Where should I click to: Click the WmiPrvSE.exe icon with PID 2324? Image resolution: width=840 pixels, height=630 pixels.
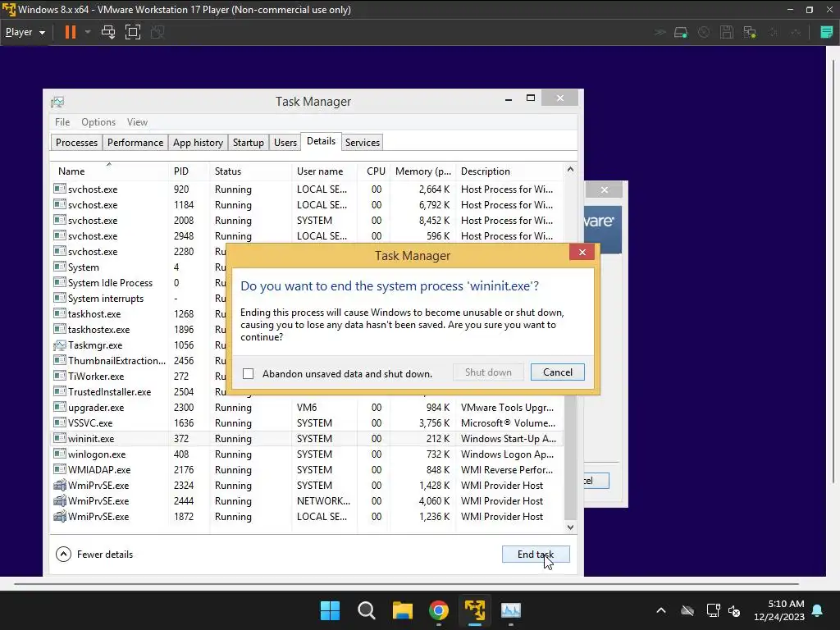click(x=59, y=486)
